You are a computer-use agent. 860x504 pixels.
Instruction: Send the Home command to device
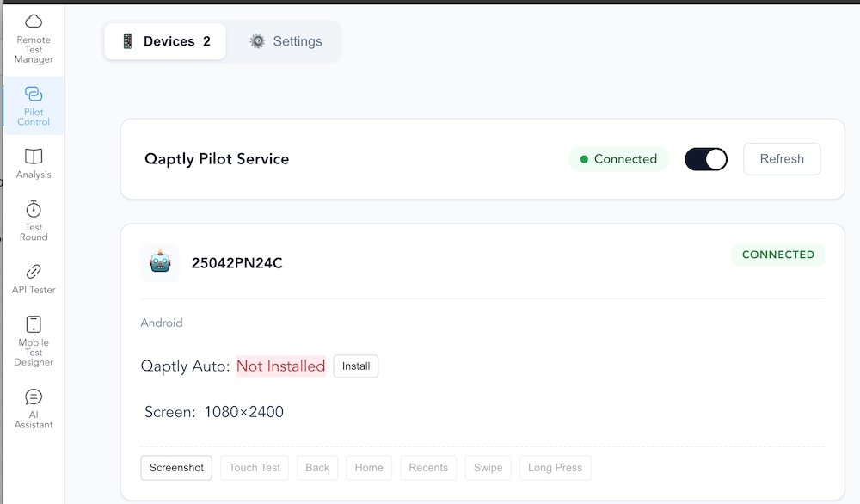coord(369,468)
